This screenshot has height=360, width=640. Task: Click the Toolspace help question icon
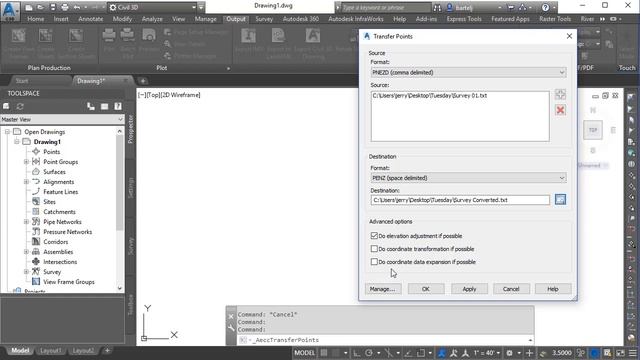click(118, 107)
